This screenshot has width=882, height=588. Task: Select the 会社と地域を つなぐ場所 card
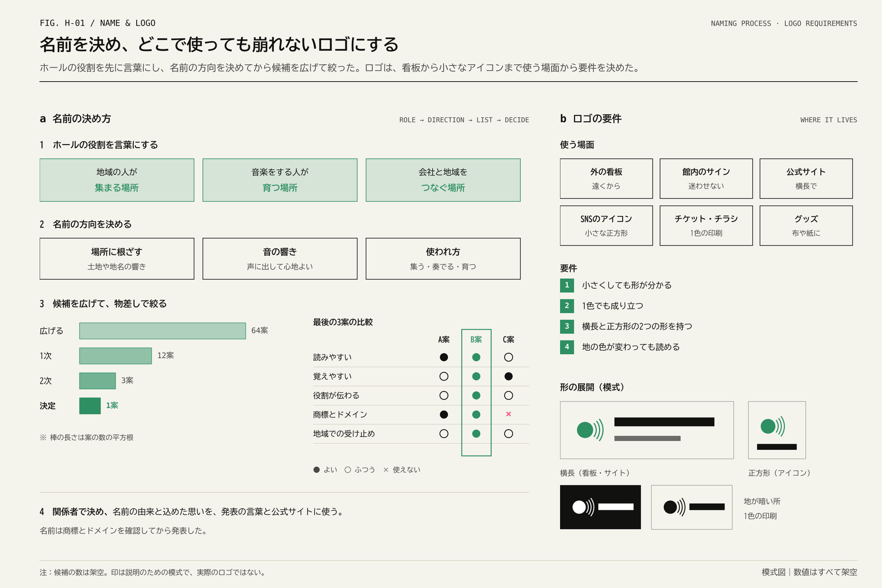tap(443, 180)
